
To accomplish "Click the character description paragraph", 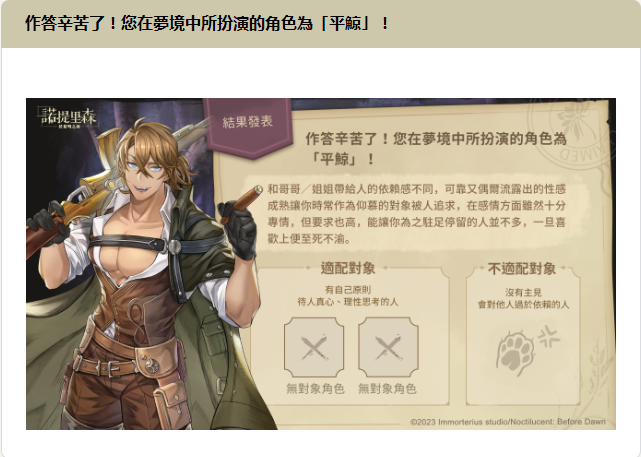I will [416, 213].
